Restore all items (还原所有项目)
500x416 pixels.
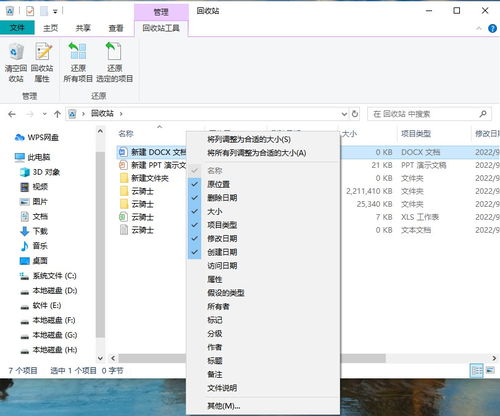click(x=78, y=62)
